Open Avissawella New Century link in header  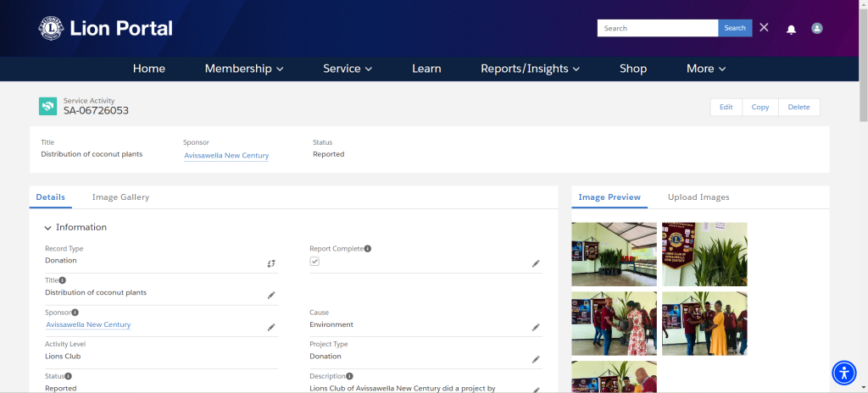[x=226, y=156]
